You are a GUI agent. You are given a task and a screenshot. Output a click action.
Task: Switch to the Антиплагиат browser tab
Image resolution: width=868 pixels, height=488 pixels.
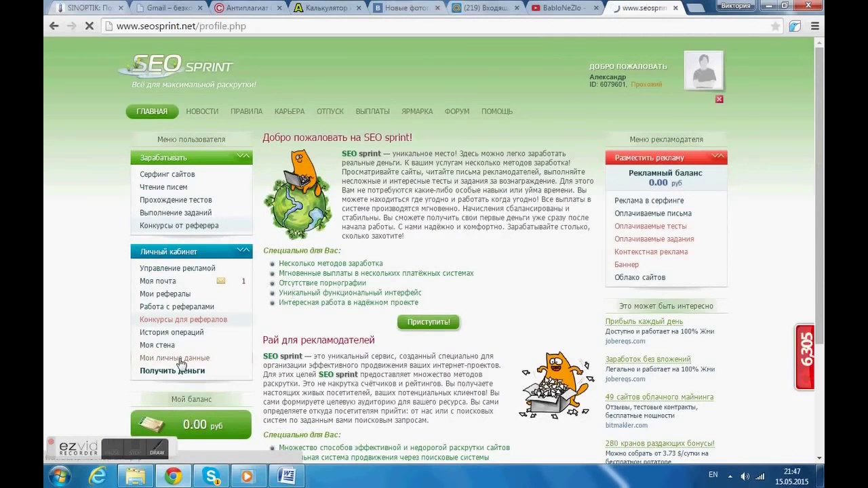point(246,8)
